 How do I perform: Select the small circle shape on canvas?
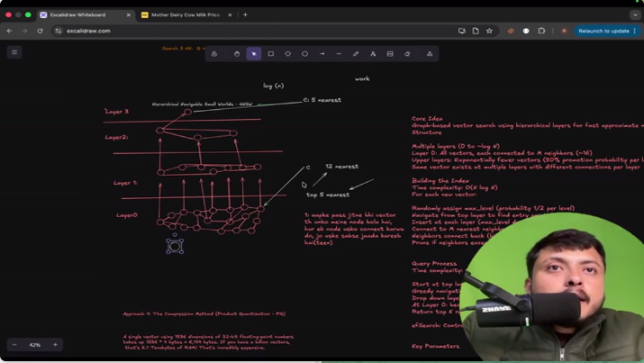tap(175, 247)
